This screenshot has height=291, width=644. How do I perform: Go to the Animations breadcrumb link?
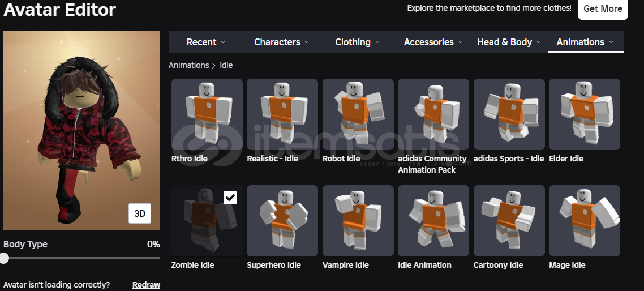pos(188,65)
